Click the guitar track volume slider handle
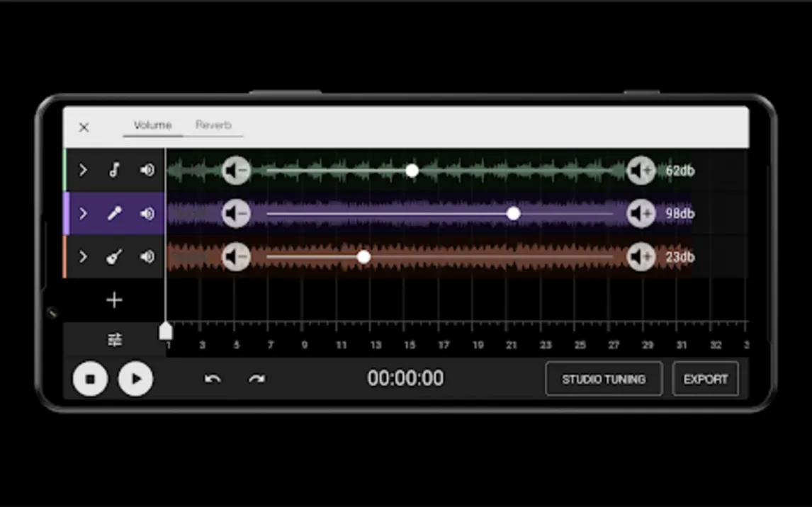Image resolution: width=812 pixels, height=507 pixels. click(x=363, y=257)
